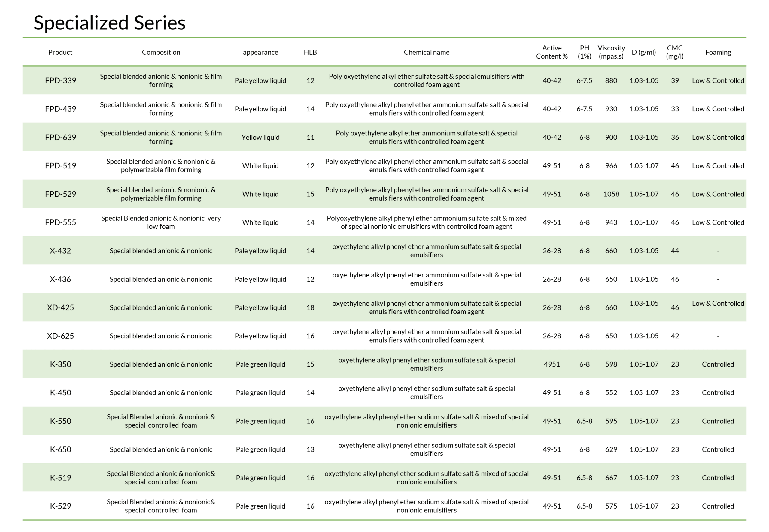Click the Chemical name column header
This screenshot has width=769, height=532.
426,52
